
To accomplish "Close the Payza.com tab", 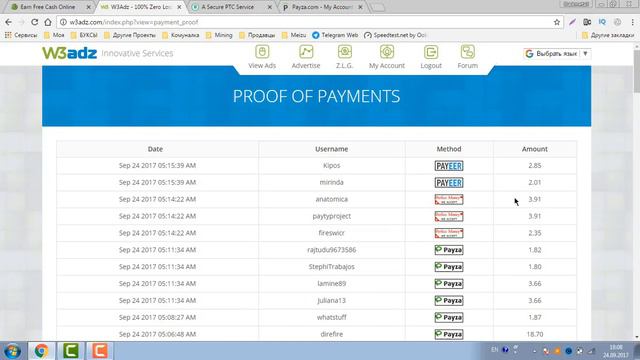I will [360, 7].
